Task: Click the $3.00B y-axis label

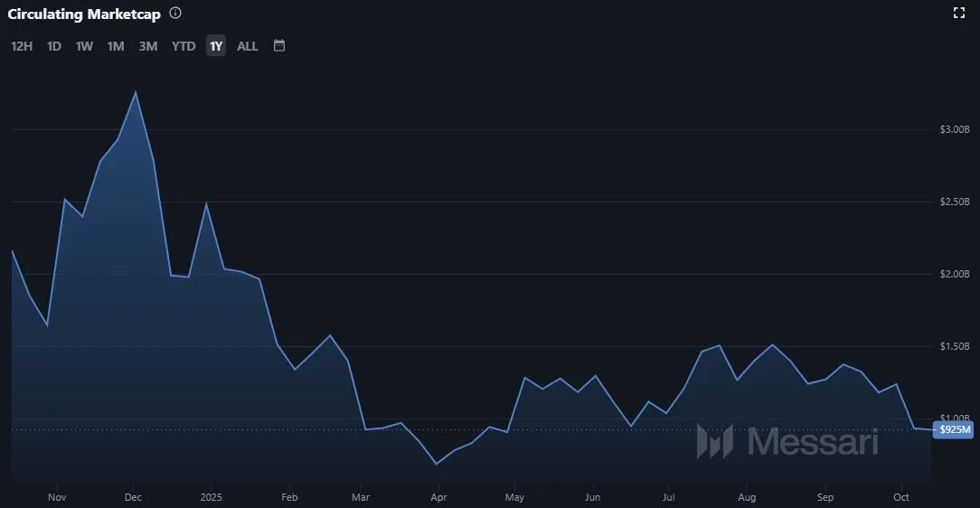Action: coord(954,129)
